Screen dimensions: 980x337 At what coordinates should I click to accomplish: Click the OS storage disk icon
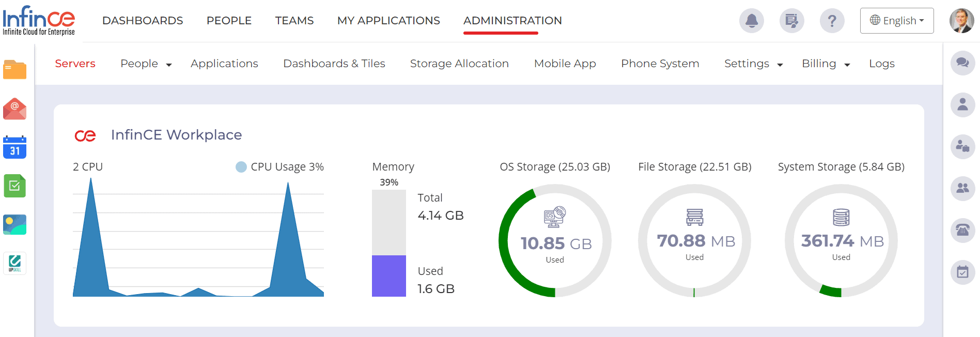(555, 217)
